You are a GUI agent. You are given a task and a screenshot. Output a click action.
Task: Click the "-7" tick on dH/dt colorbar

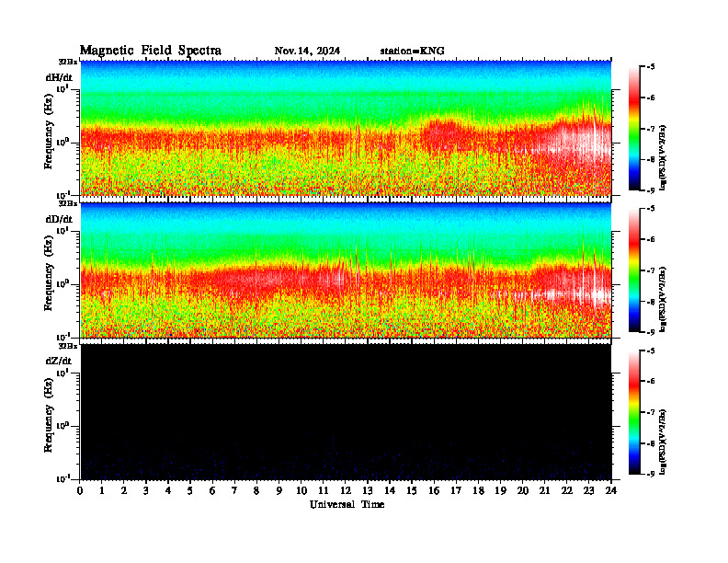pos(651,129)
